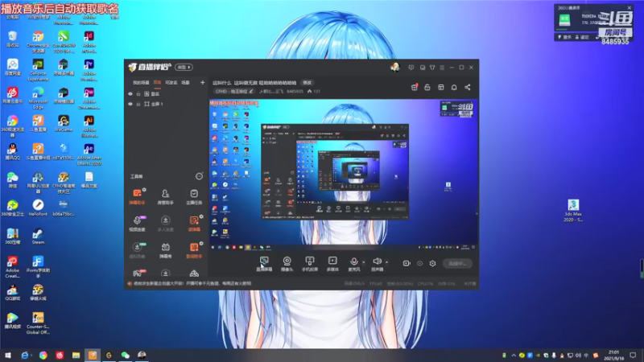Open settings gear on 歌词助手 tool
This screenshot has height=362, width=644.
click(201, 244)
